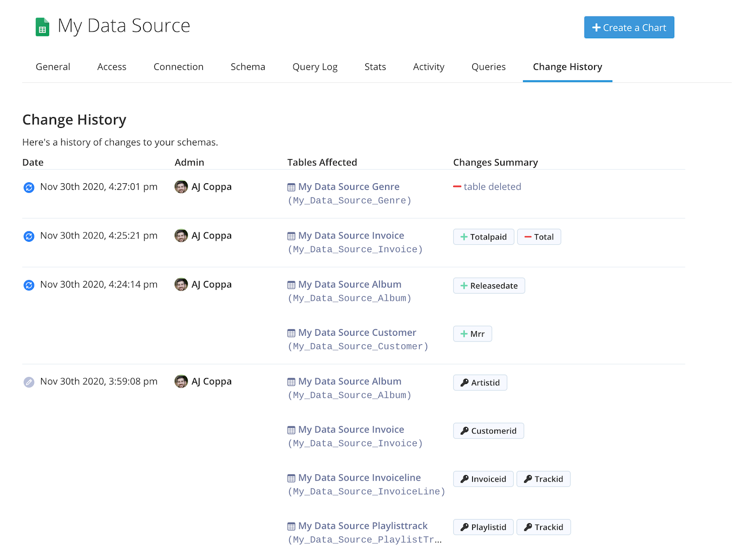756x553 pixels.
Task: Click table icon beside My Data Source Genre
Action: 291,187
